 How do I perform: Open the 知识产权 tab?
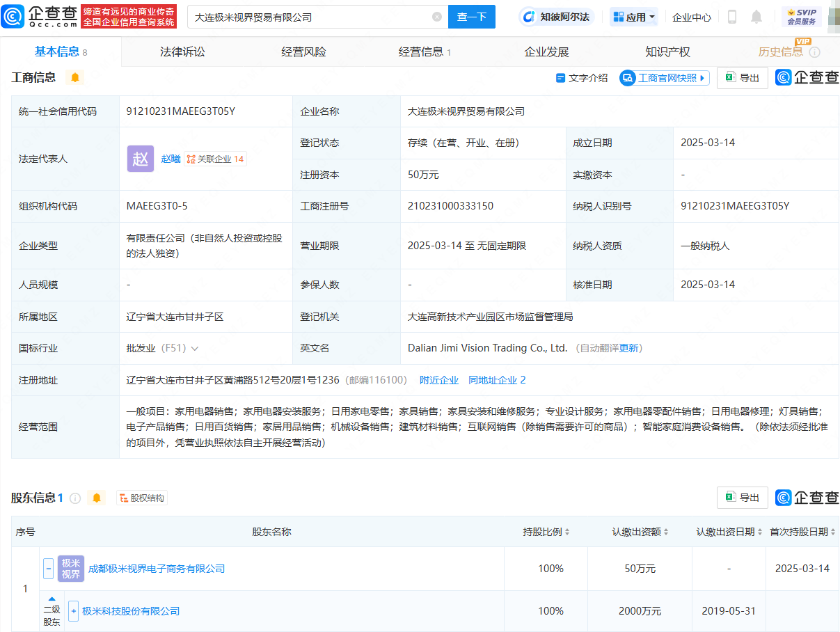pyautogui.click(x=667, y=52)
